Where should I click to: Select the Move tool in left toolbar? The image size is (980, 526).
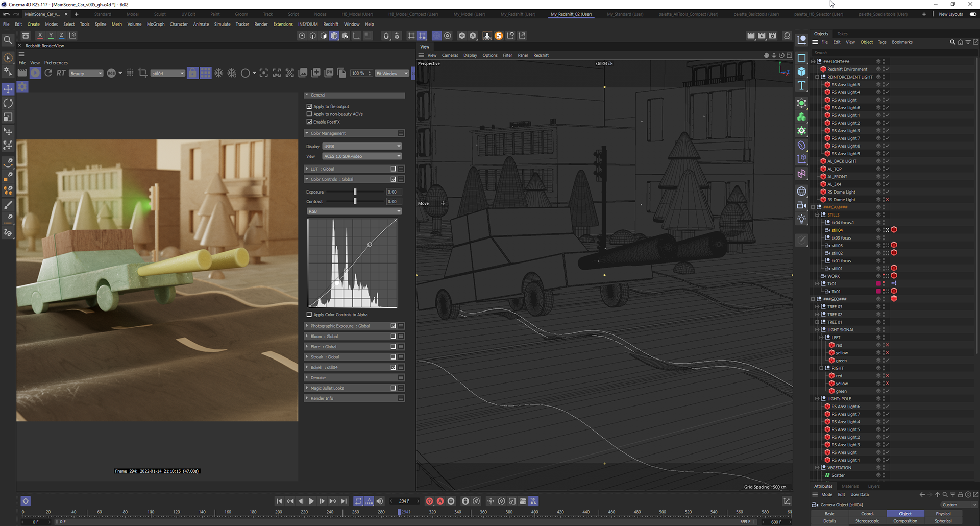pos(8,89)
